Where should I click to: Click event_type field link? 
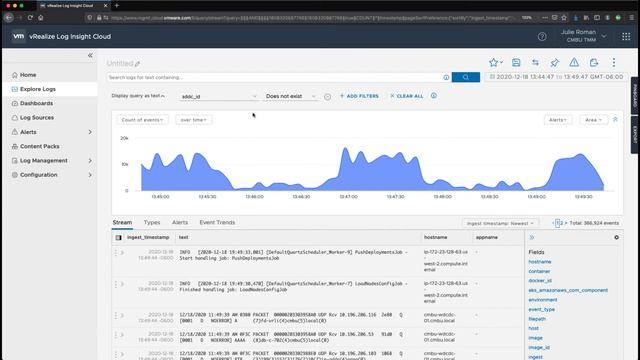tap(541, 309)
